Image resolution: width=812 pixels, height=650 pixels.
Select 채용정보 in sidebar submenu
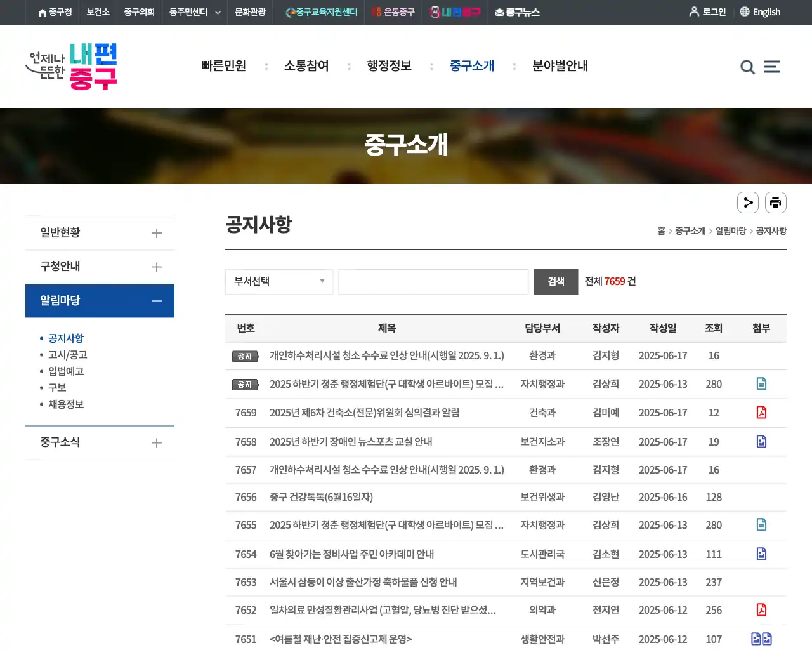pos(66,404)
